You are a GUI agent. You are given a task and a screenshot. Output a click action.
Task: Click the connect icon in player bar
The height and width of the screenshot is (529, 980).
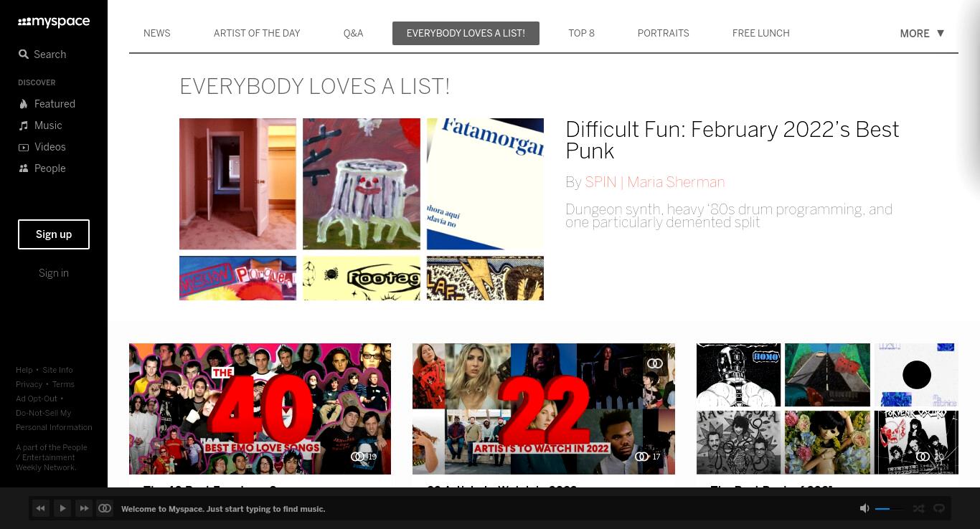[105, 508]
